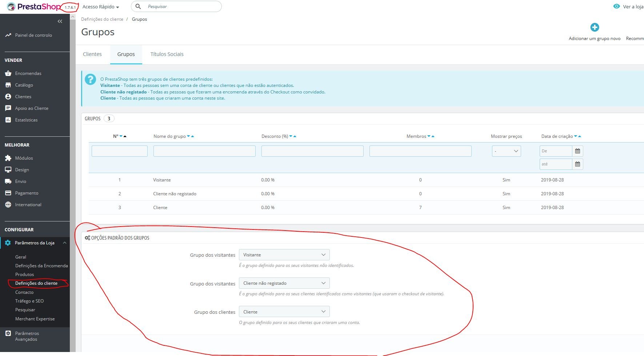Click the Estatísticas chart icon

tap(8, 120)
